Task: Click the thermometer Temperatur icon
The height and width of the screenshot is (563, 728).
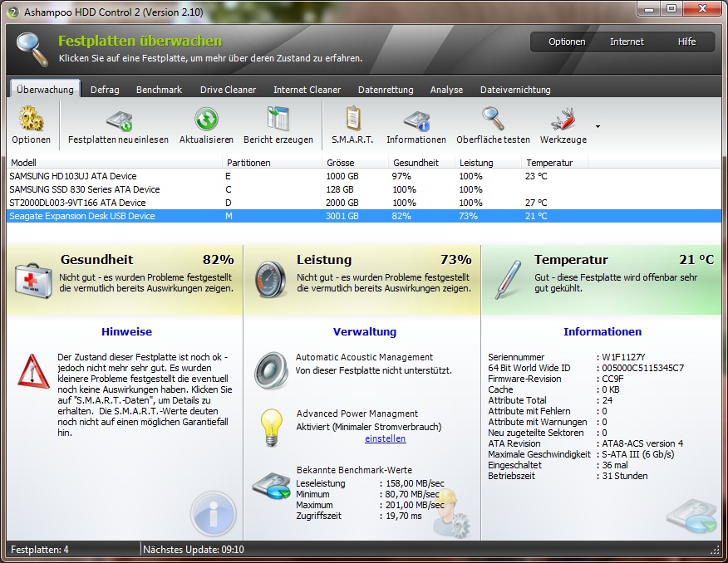Action: 509,280
